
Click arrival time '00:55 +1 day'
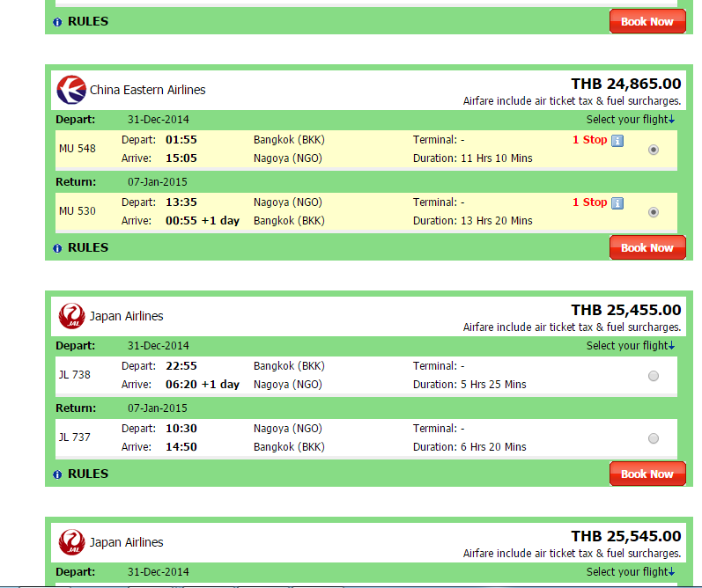pos(203,221)
